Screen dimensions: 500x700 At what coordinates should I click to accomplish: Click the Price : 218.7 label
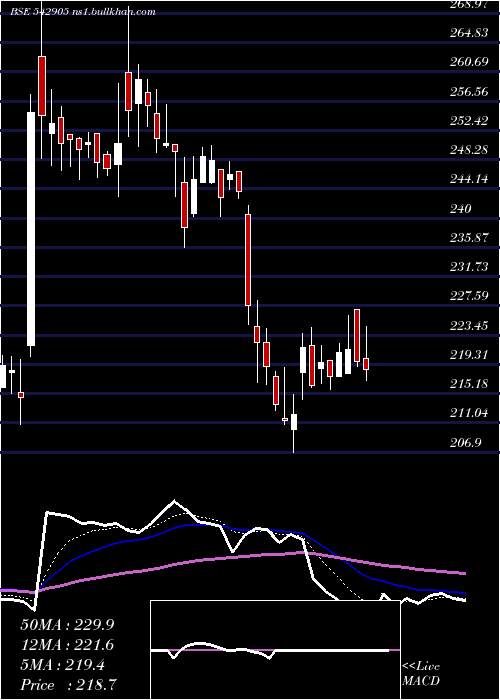coord(70,685)
